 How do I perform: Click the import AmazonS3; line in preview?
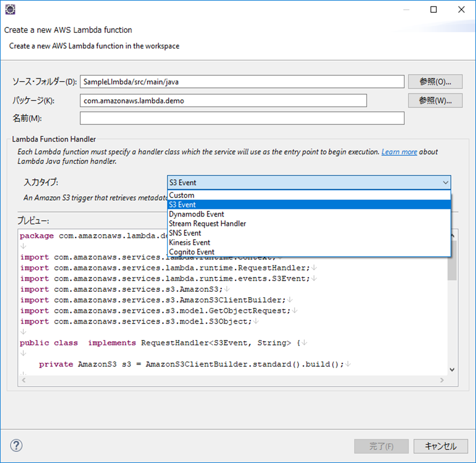point(125,289)
